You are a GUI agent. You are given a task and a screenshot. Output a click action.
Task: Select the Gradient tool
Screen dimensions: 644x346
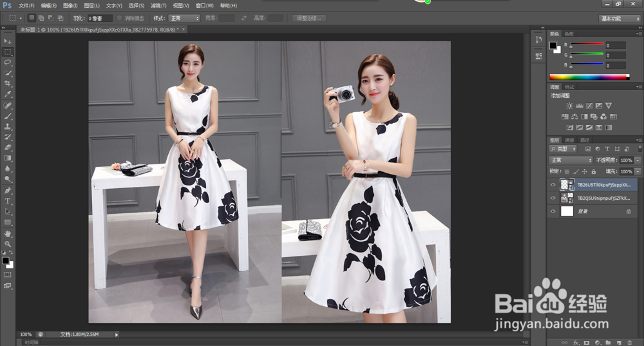coord(7,158)
